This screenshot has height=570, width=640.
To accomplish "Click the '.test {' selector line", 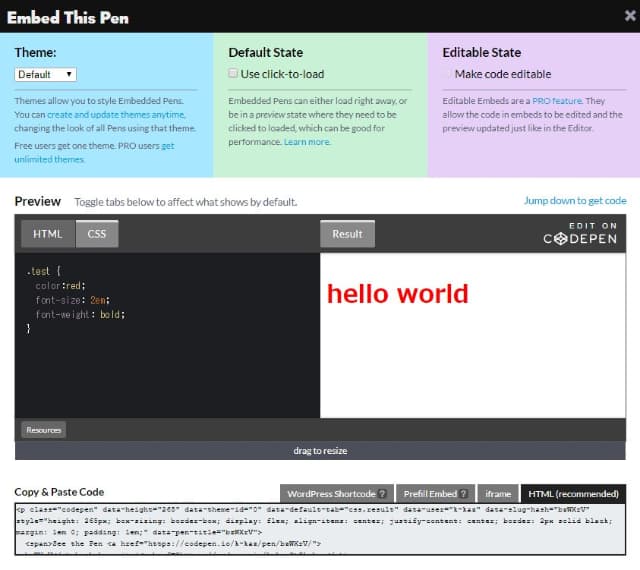I will pos(43,271).
